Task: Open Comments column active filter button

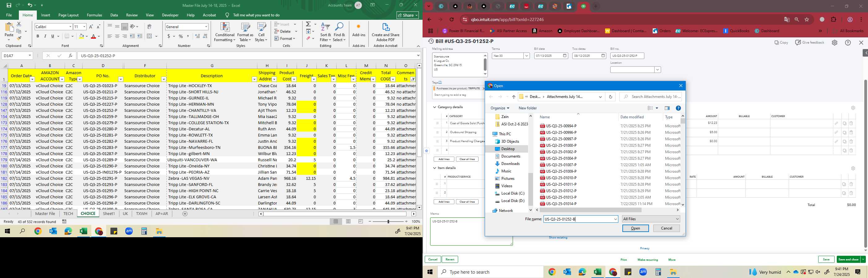Action: pyautogui.click(x=413, y=79)
